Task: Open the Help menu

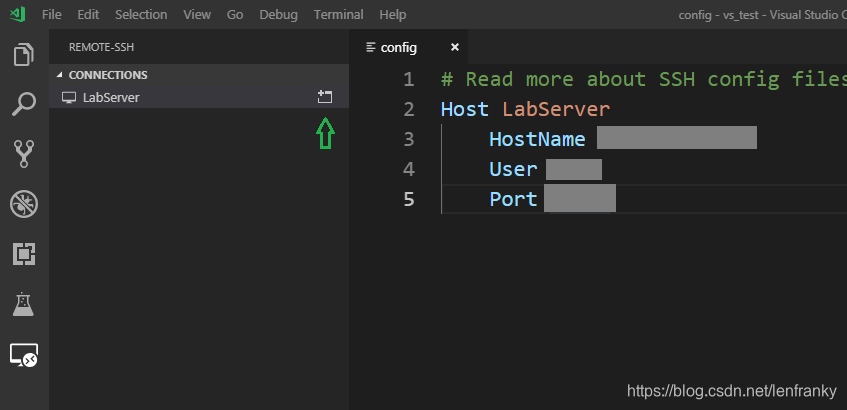Action: [x=393, y=15]
